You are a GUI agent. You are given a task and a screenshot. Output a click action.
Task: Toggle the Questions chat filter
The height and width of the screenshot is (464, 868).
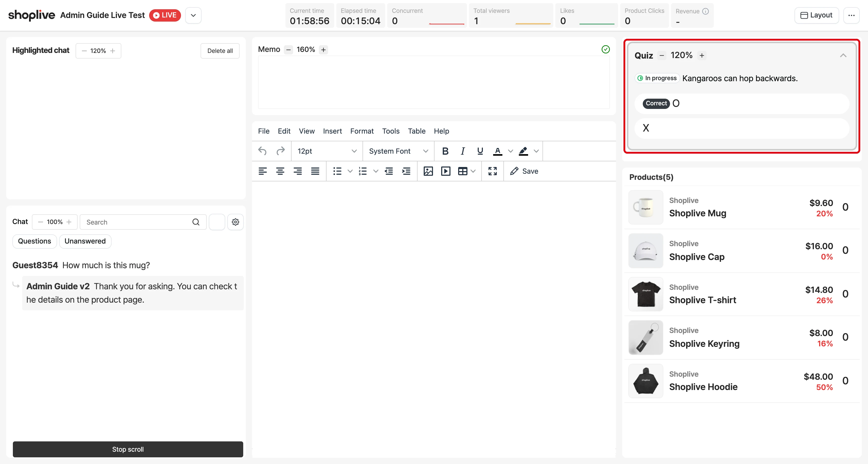click(34, 241)
